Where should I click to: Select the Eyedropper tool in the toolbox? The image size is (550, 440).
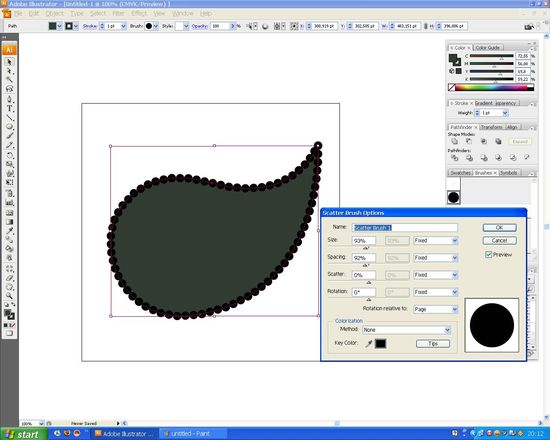[9, 231]
